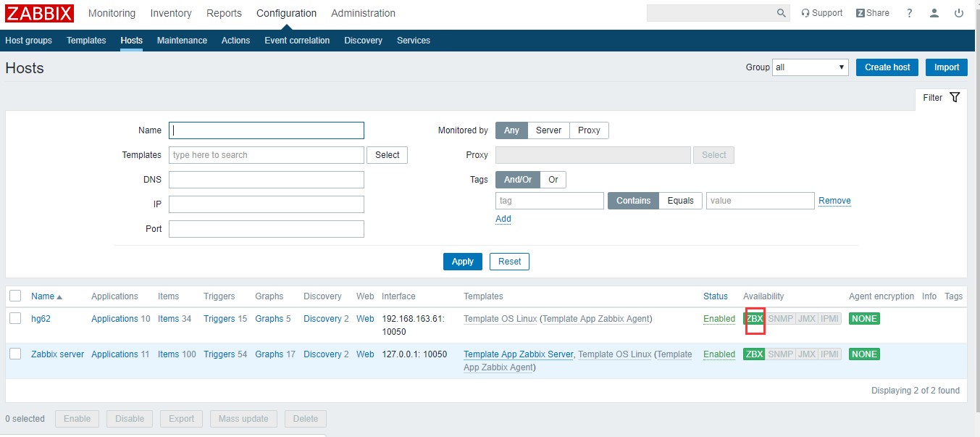Sort hosts by Name column
The image size is (980, 437).
46,296
